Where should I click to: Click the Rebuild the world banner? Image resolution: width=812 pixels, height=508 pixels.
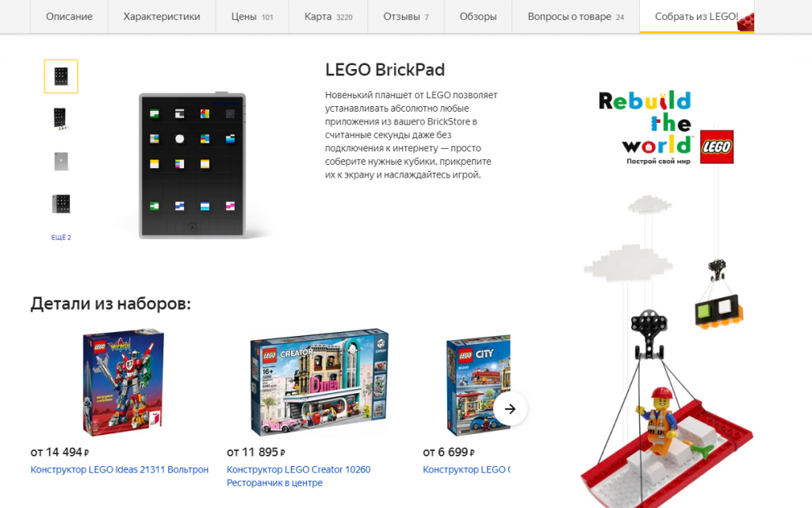pos(666,128)
